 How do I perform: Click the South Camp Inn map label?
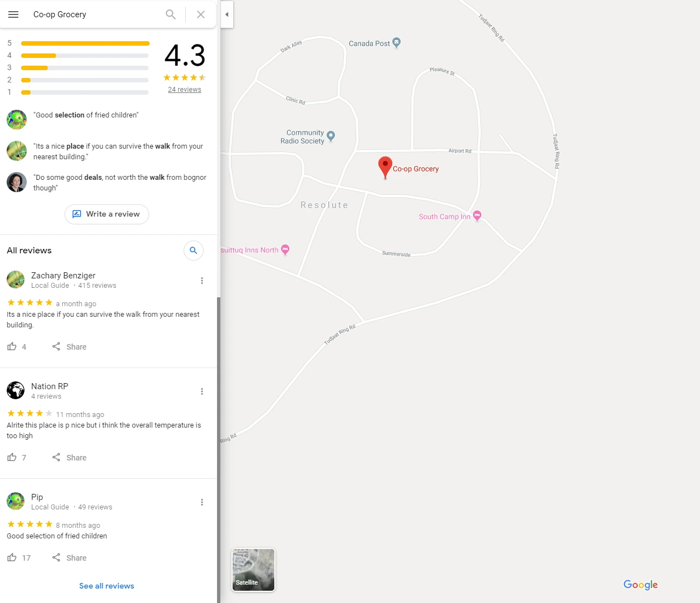click(x=445, y=217)
